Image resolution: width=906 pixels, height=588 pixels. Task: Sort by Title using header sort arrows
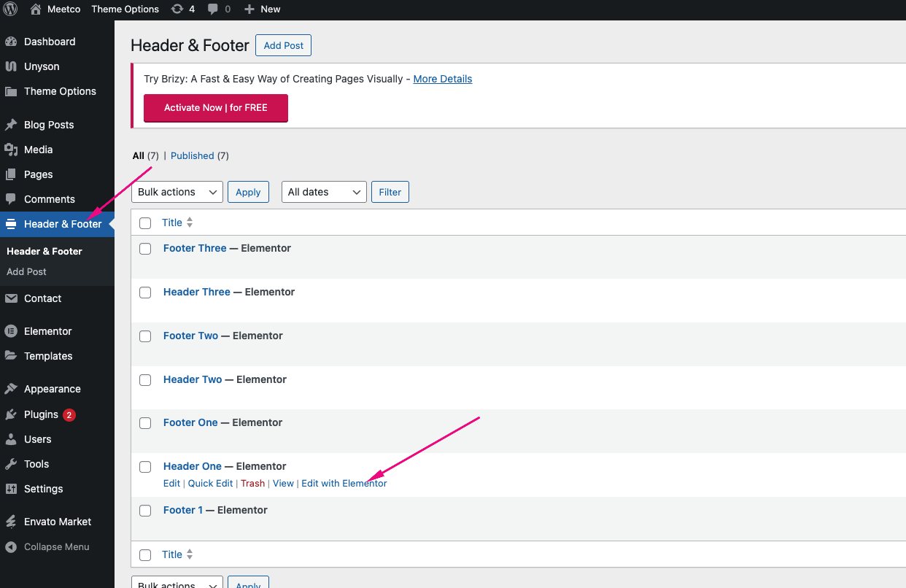click(190, 223)
